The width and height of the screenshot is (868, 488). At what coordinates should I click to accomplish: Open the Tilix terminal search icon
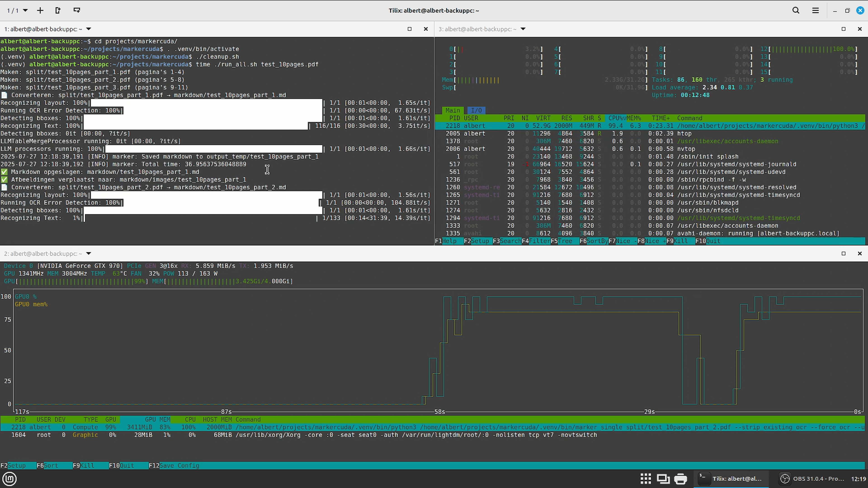click(796, 10)
